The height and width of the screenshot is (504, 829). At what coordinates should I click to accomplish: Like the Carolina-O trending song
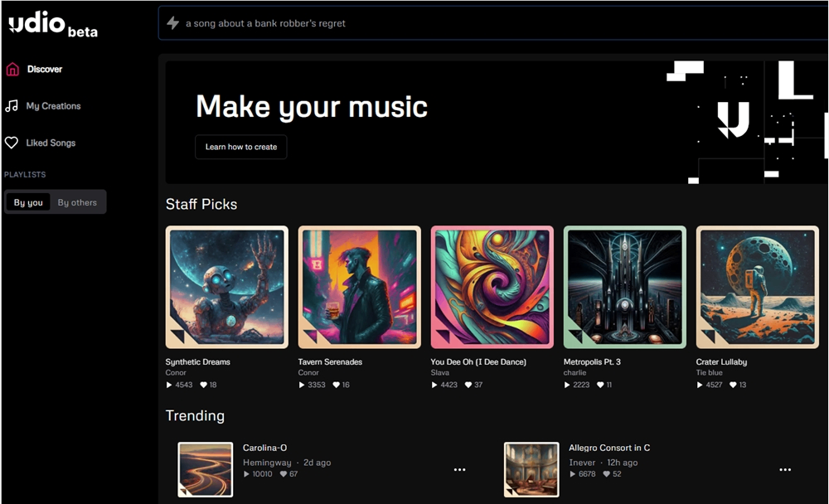[284, 474]
